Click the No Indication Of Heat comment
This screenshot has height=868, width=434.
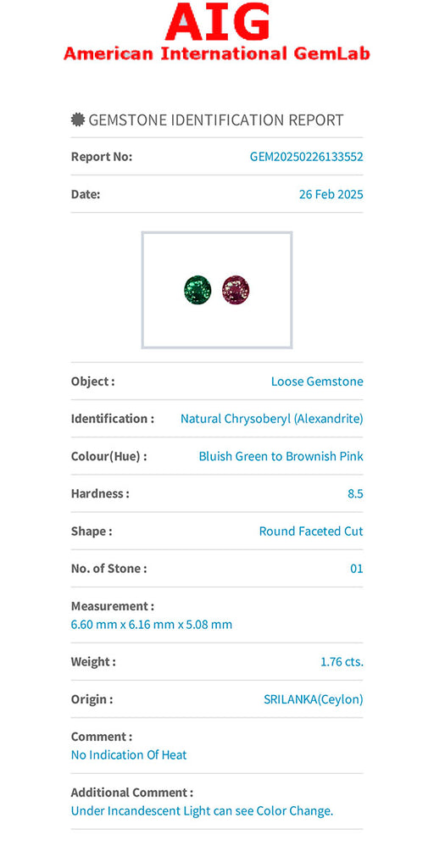tap(129, 755)
